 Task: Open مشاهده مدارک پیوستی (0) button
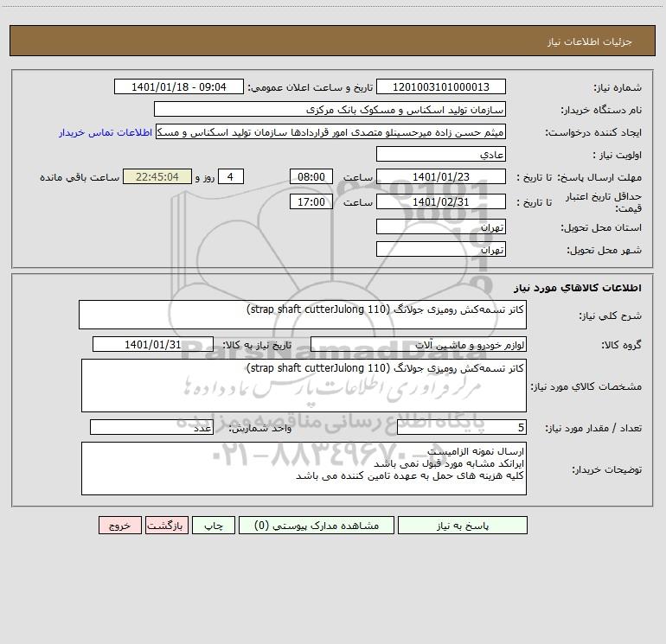(317, 526)
